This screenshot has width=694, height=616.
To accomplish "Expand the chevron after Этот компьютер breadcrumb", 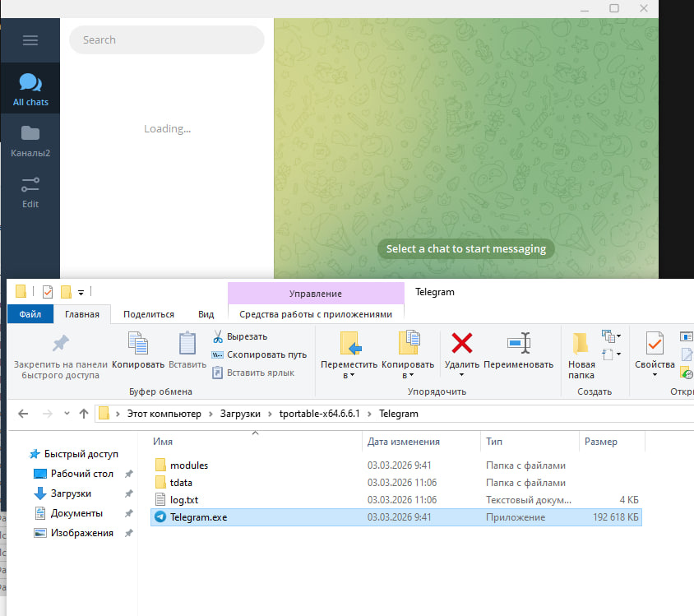I will [x=211, y=415].
